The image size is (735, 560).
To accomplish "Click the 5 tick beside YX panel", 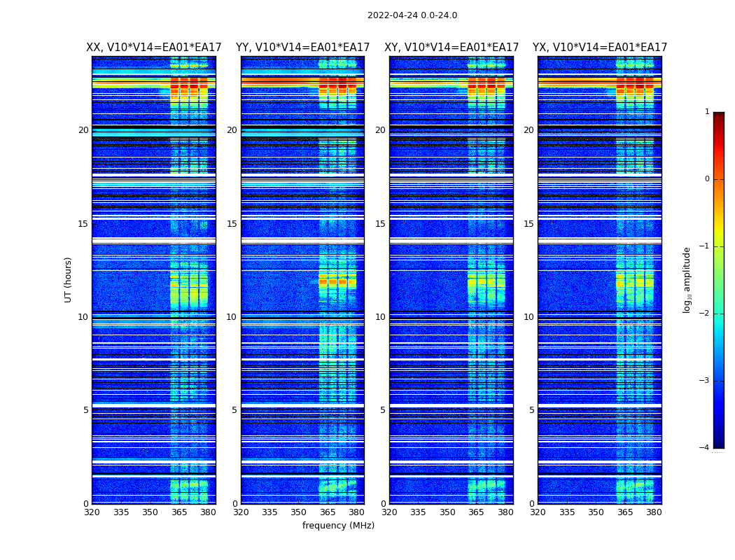I will [531, 410].
